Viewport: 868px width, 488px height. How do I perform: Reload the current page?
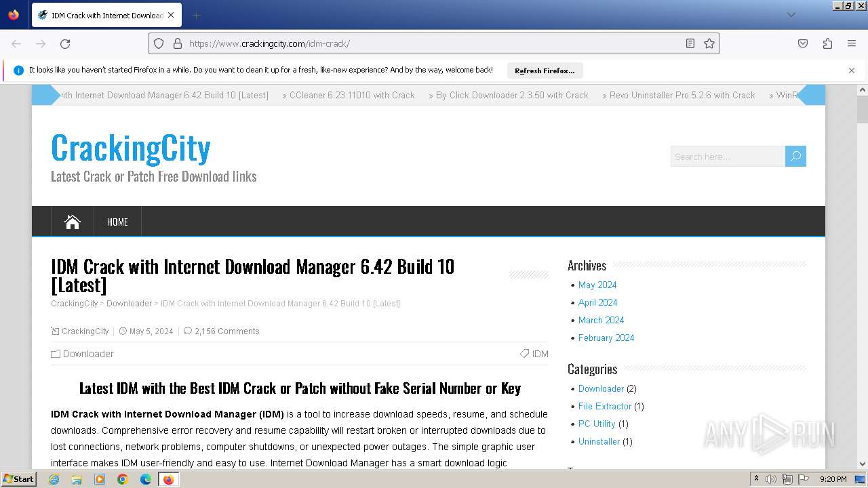65,43
